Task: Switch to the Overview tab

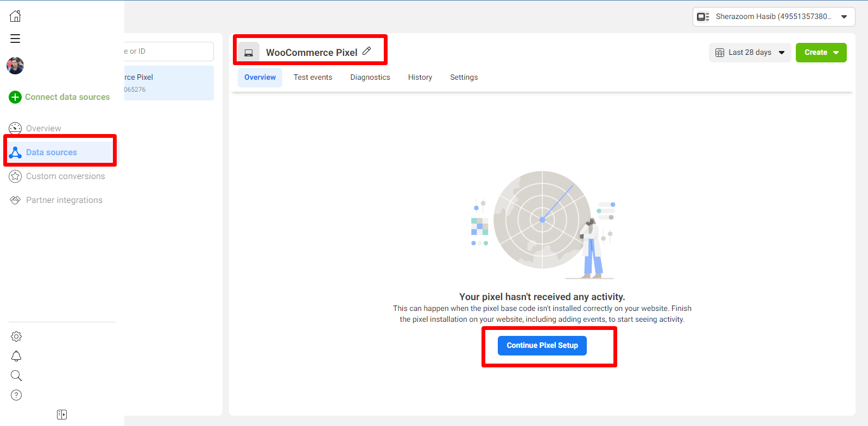Action: tap(260, 78)
